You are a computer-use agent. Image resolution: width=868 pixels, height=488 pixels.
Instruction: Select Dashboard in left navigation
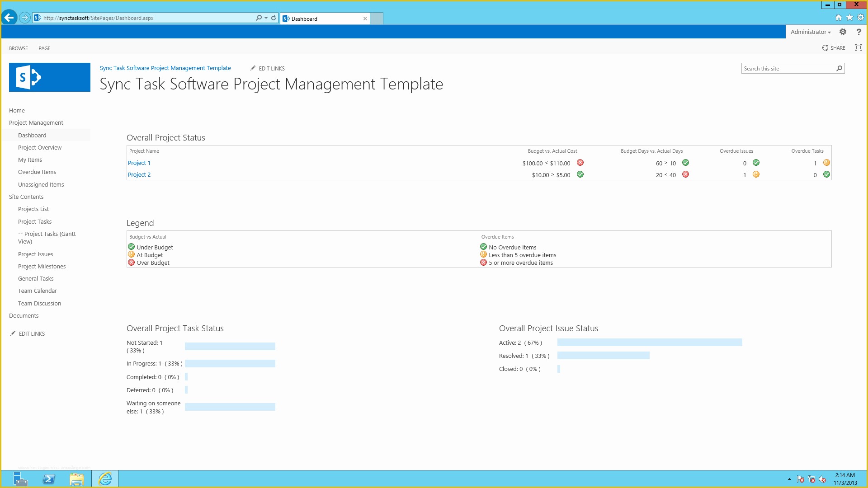pos(32,135)
